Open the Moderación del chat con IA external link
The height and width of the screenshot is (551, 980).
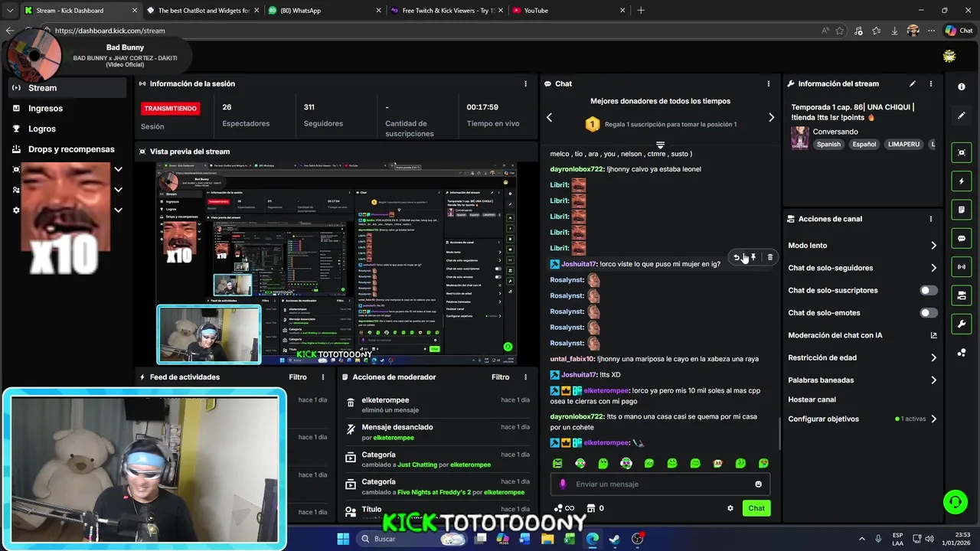pyautogui.click(x=933, y=335)
